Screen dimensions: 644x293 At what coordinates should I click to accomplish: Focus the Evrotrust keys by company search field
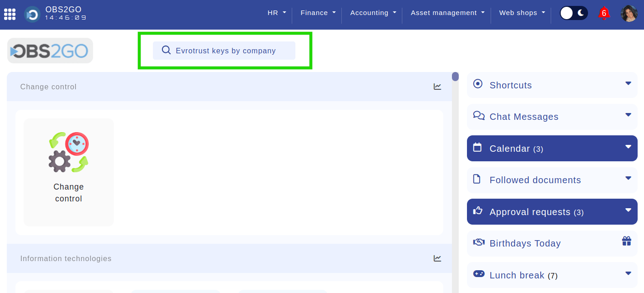[224, 51]
